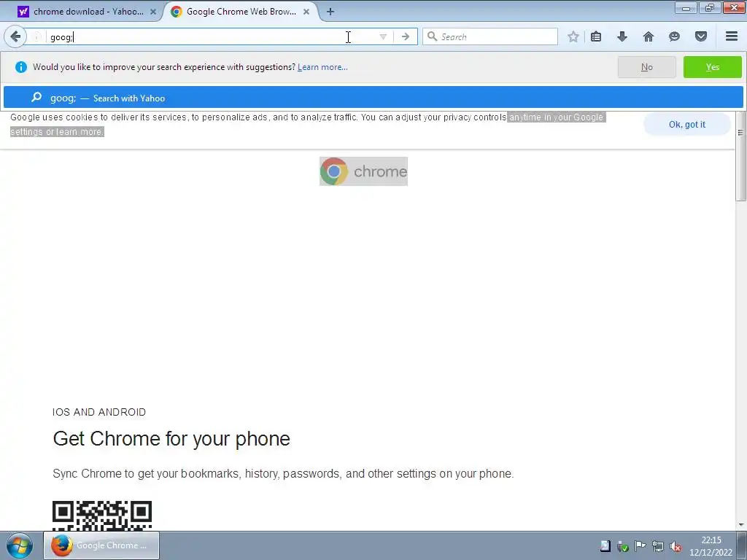Image resolution: width=747 pixels, height=560 pixels.
Task: Open the URL bar history dropdown arrow
Action: pos(383,36)
